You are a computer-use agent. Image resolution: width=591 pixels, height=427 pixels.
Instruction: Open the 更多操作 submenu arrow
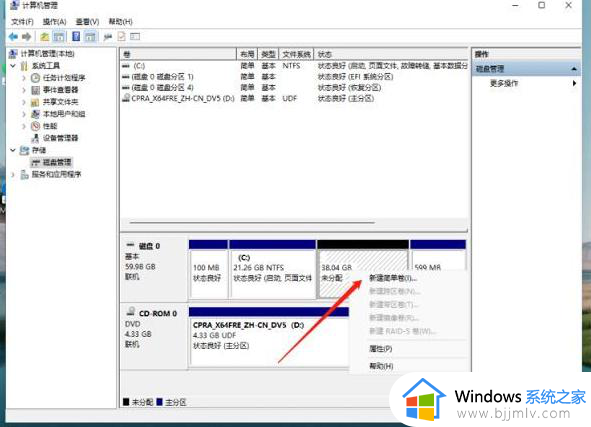point(574,83)
